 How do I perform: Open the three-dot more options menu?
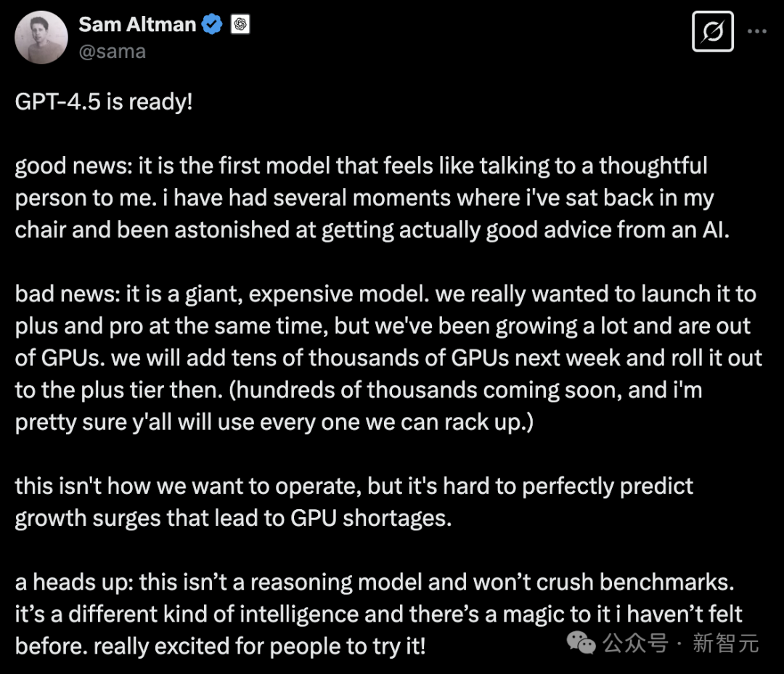(757, 31)
